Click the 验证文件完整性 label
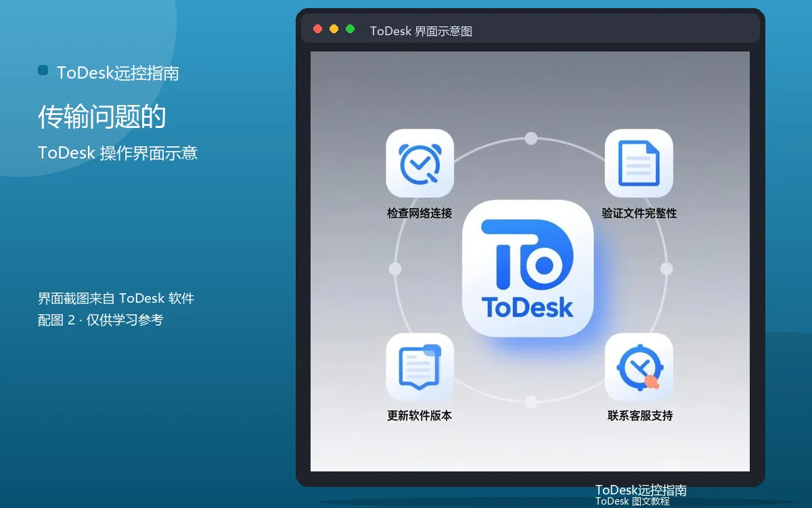The width and height of the screenshot is (812, 508). 639,213
